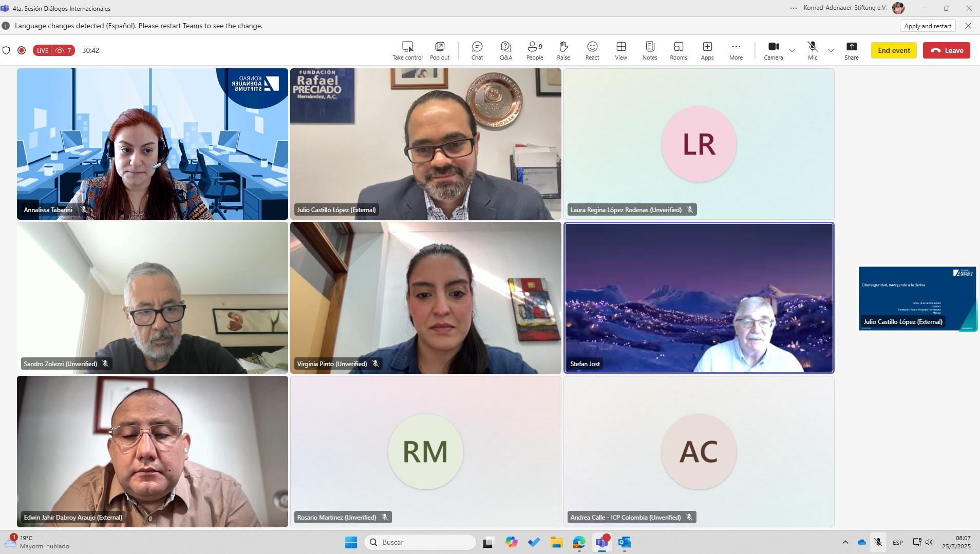Expand Mic options dropdown arrow
Screen dimensions: 980x554
point(831,50)
